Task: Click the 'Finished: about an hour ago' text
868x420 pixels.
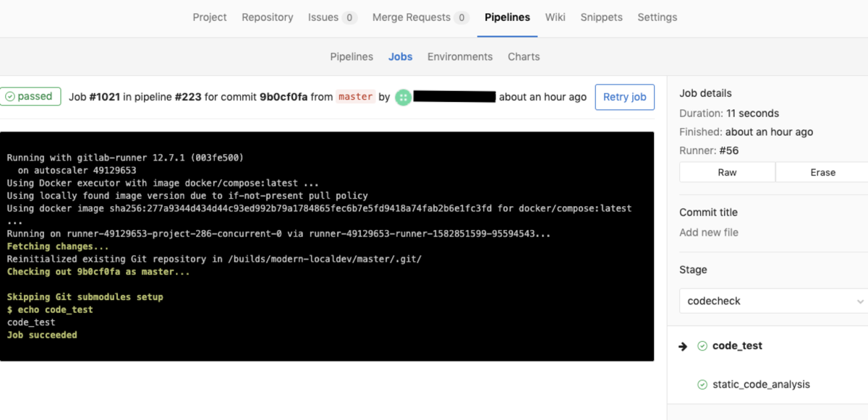Action: 746,132
